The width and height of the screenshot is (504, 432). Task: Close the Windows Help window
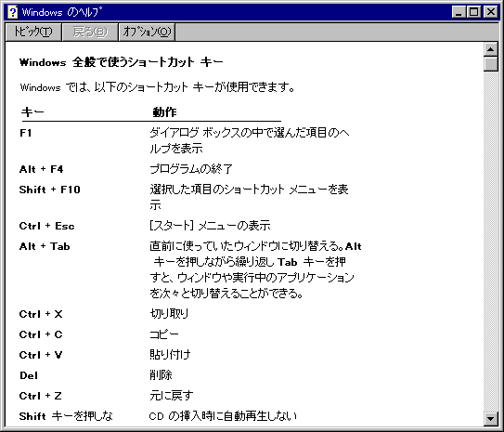click(491, 12)
